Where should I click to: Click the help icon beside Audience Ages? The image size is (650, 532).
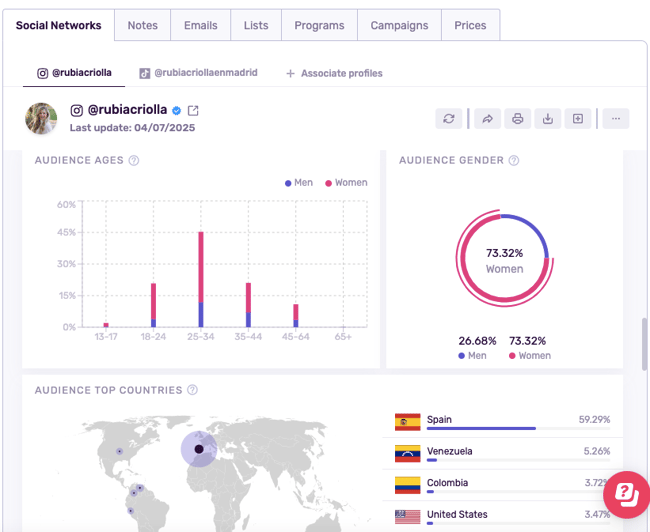pyautogui.click(x=133, y=160)
